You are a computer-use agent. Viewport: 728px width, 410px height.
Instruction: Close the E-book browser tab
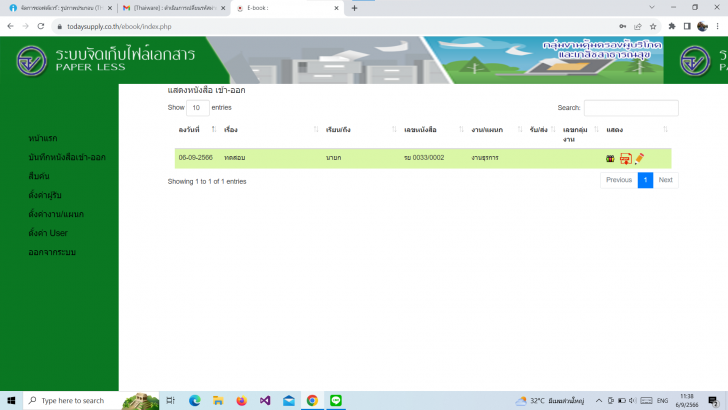click(337, 8)
